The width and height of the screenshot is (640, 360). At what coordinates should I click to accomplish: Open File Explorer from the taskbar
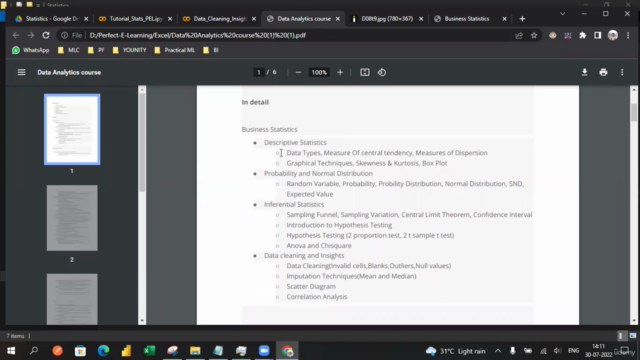(x=195, y=351)
